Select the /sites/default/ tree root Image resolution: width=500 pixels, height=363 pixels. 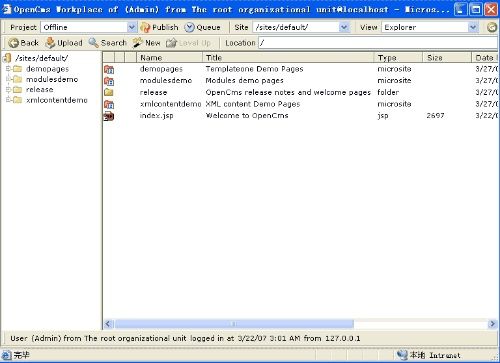[41, 58]
